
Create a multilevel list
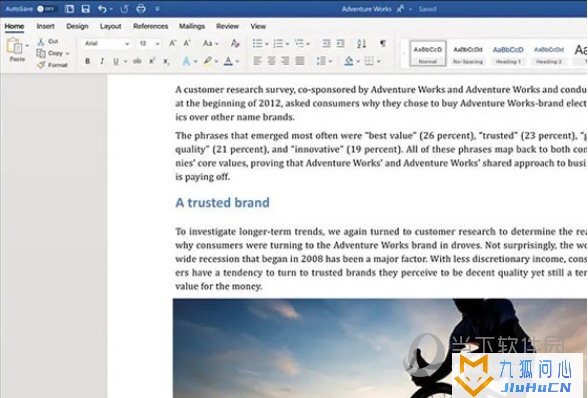pyautogui.click(x=299, y=44)
